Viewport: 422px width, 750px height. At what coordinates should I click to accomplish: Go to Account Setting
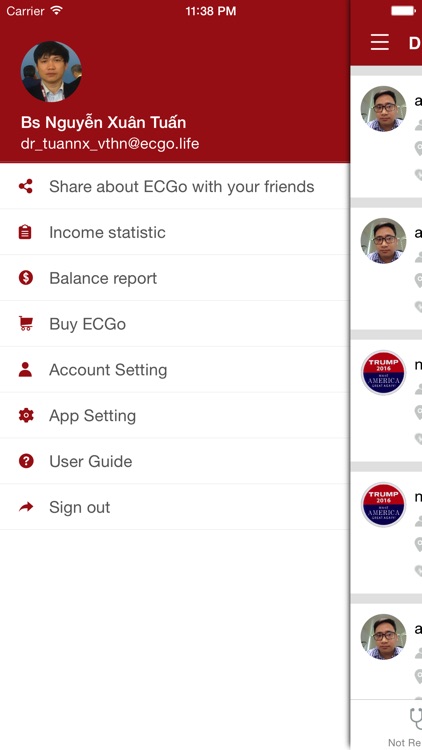[175, 370]
